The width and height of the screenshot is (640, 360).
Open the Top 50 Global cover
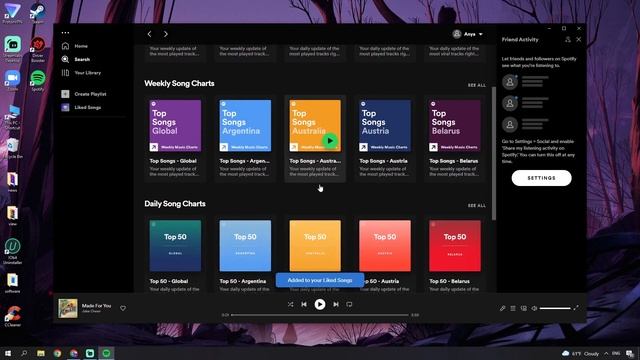point(175,246)
